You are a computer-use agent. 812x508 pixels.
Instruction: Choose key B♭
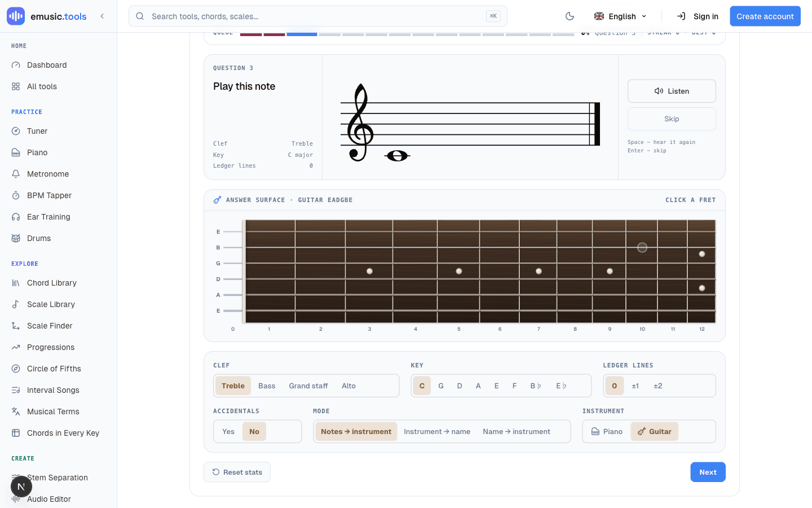coord(536,386)
